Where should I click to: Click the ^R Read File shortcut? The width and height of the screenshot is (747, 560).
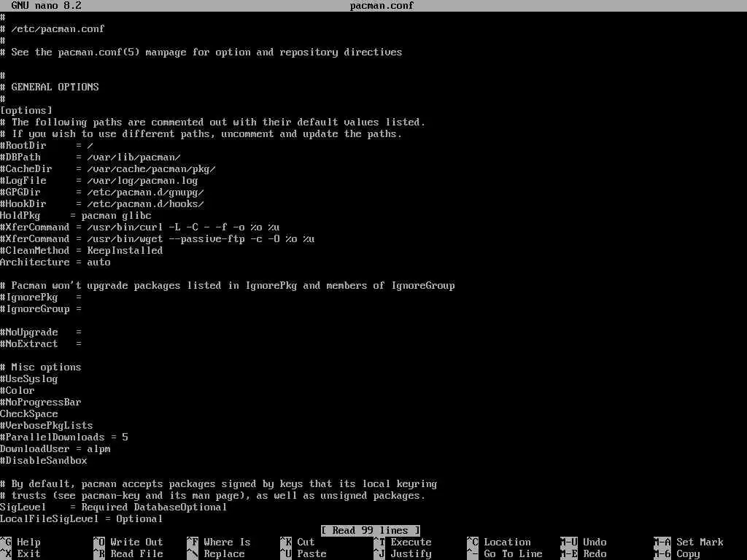128,554
